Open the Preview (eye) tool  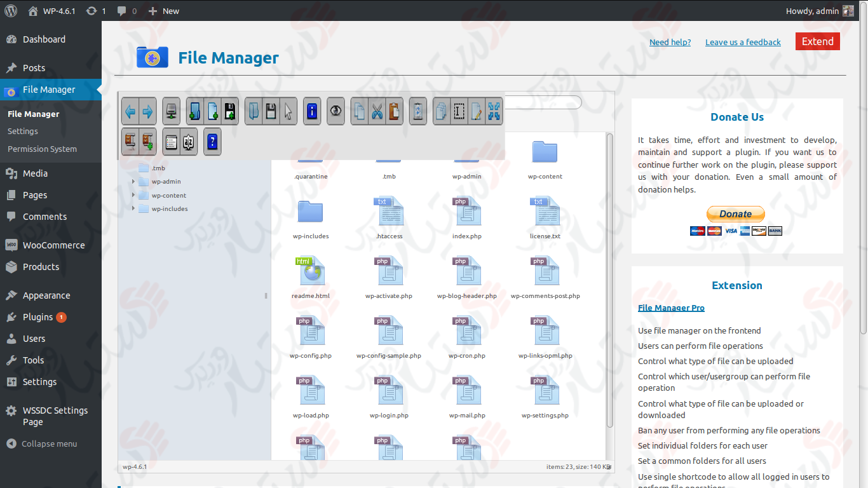click(x=336, y=111)
